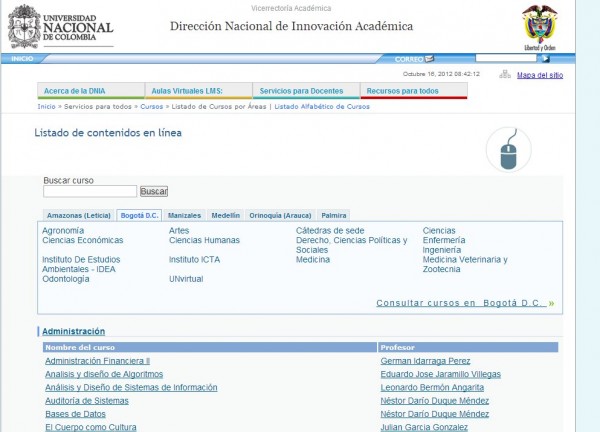Switch to the Medellín campus tab
Viewport: 600px width, 432px height.
click(225, 215)
